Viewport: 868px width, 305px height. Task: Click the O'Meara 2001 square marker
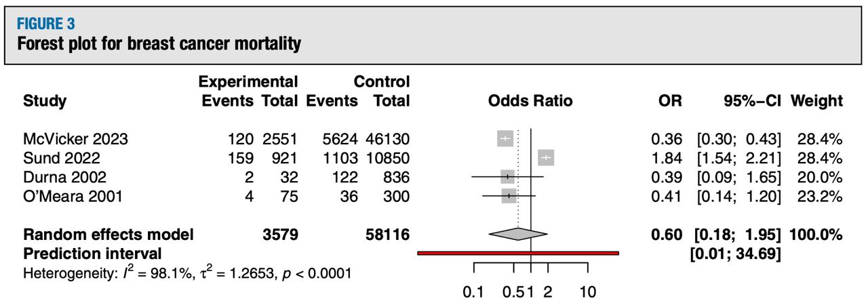(509, 196)
